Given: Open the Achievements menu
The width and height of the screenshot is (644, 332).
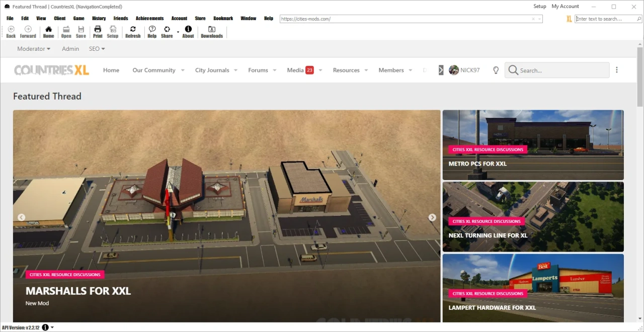Looking at the screenshot, I should (x=150, y=18).
